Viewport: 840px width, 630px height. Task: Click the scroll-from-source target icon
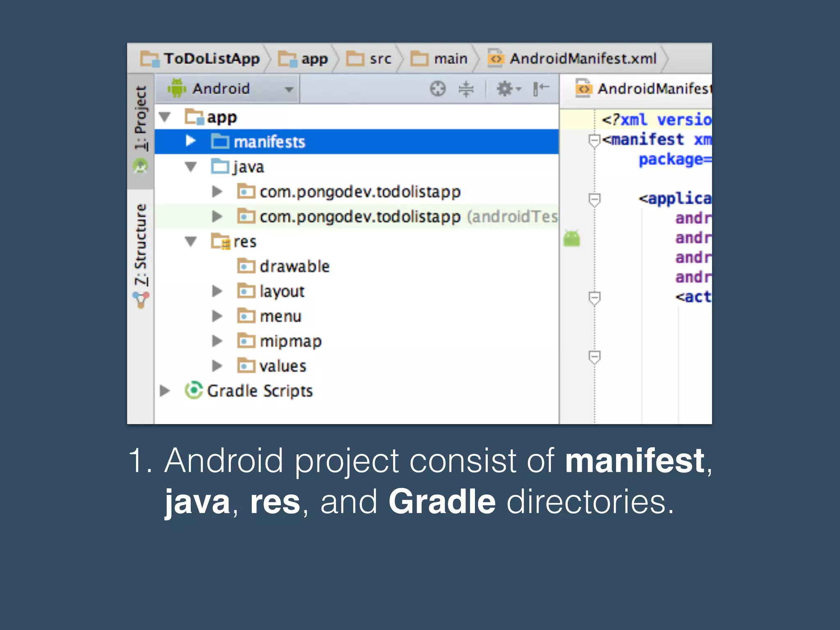(x=438, y=89)
